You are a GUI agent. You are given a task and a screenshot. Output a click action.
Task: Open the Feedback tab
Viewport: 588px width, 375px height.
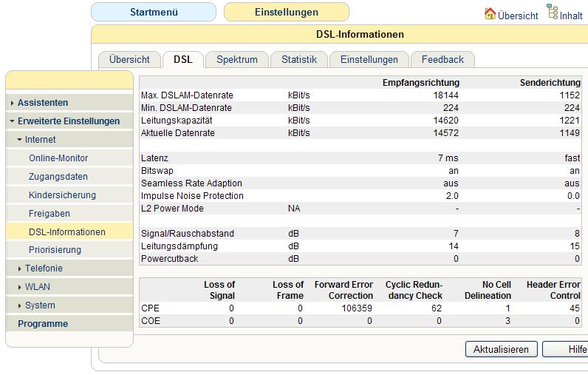coord(442,60)
